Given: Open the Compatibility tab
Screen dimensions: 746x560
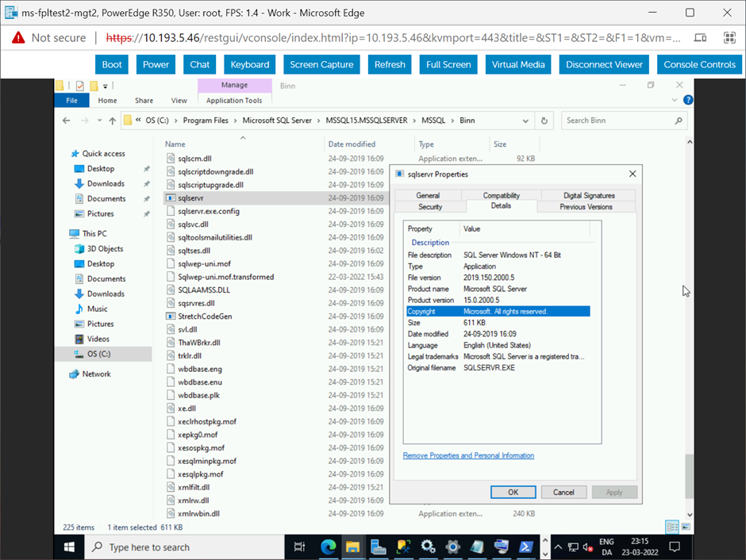Looking at the screenshot, I should (x=502, y=195).
